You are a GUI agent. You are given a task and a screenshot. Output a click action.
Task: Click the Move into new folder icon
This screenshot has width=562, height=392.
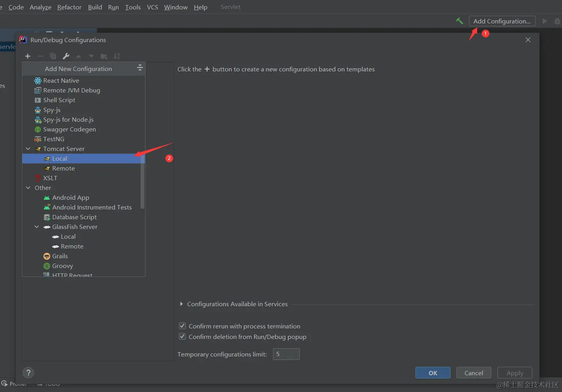point(104,56)
